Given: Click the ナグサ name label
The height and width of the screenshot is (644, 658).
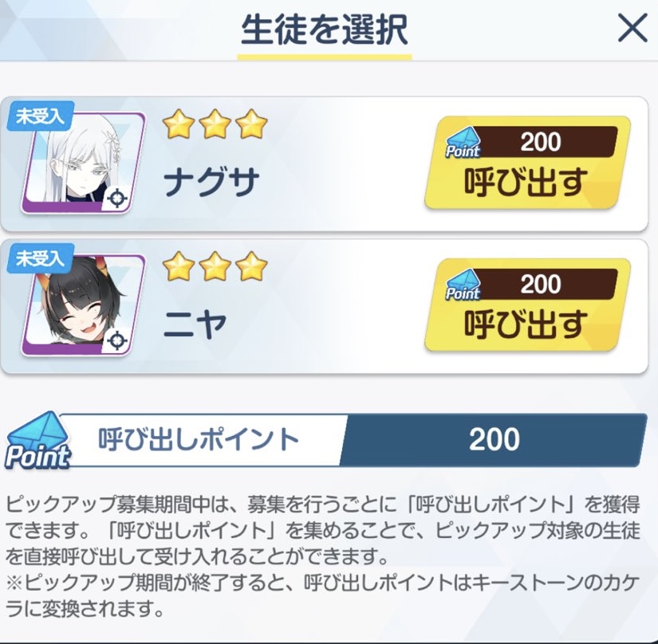Looking at the screenshot, I should pyautogui.click(x=212, y=182).
